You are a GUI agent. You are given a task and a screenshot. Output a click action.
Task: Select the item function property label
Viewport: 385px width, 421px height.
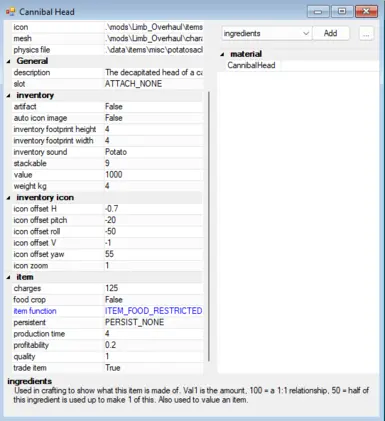pyautogui.click(x=35, y=311)
